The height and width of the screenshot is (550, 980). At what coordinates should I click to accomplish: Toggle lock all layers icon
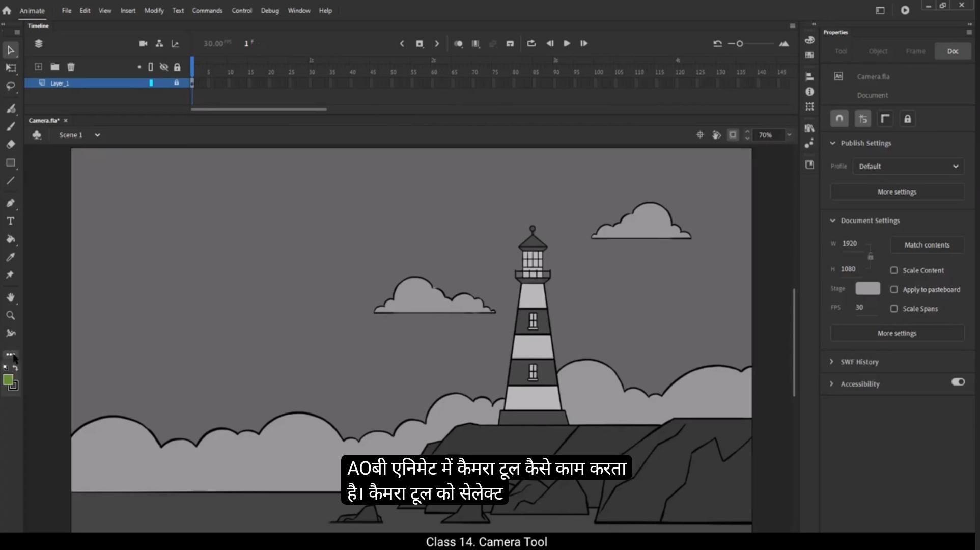click(x=177, y=67)
